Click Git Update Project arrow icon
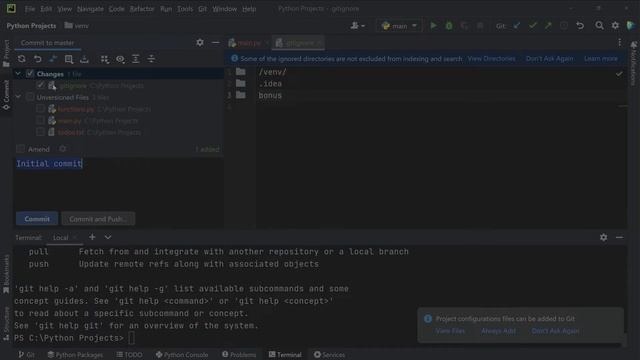This screenshot has height=360, width=640. (x=517, y=26)
